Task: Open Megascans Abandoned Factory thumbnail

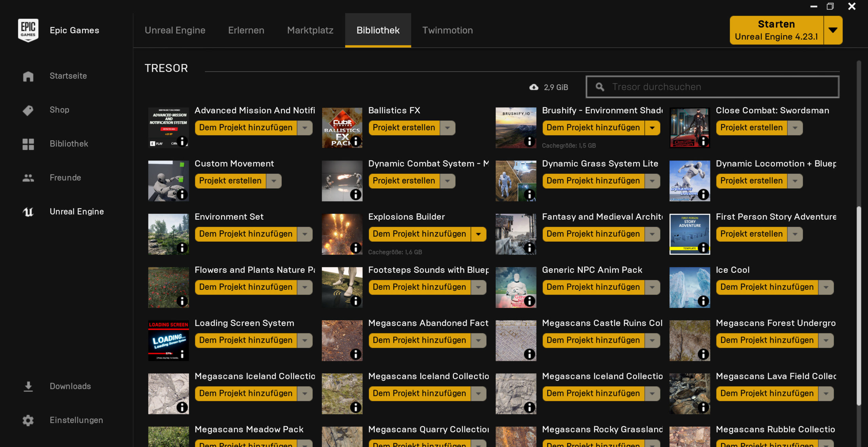Action: [x=342, y=340]
